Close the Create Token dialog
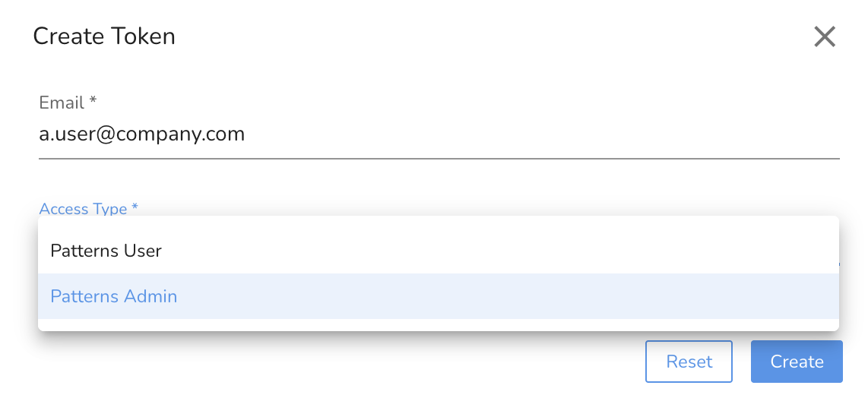This screenshot has width=868, height=398. click(824, 37)
